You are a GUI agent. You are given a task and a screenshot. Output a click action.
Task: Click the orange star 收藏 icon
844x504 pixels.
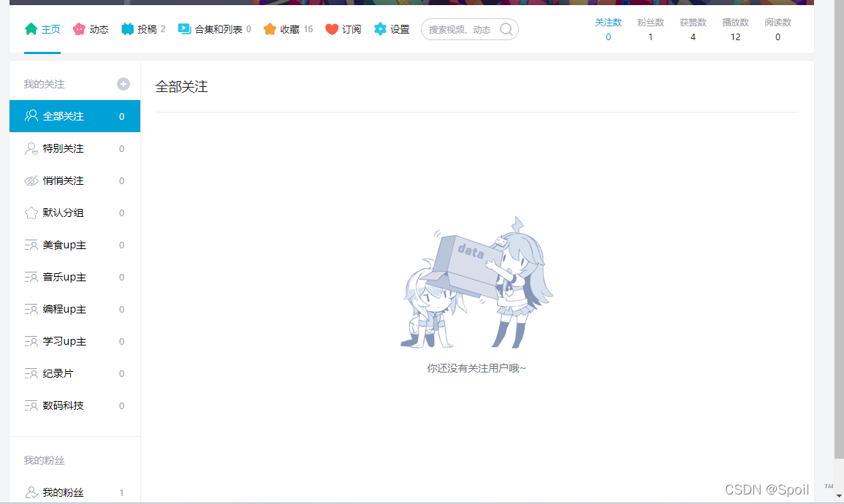coord(270,29)
